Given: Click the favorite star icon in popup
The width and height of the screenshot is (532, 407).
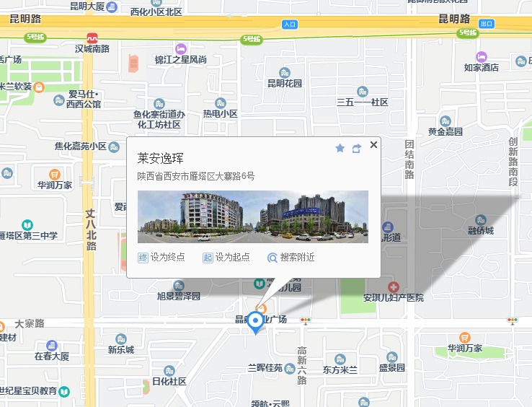Looking at the screenshot, I should point(340,148).
